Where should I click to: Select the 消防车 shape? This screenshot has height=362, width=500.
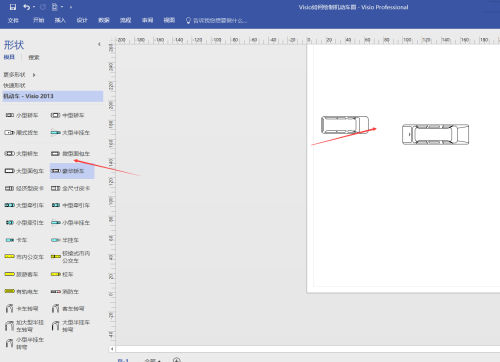(x=65, y=292)
